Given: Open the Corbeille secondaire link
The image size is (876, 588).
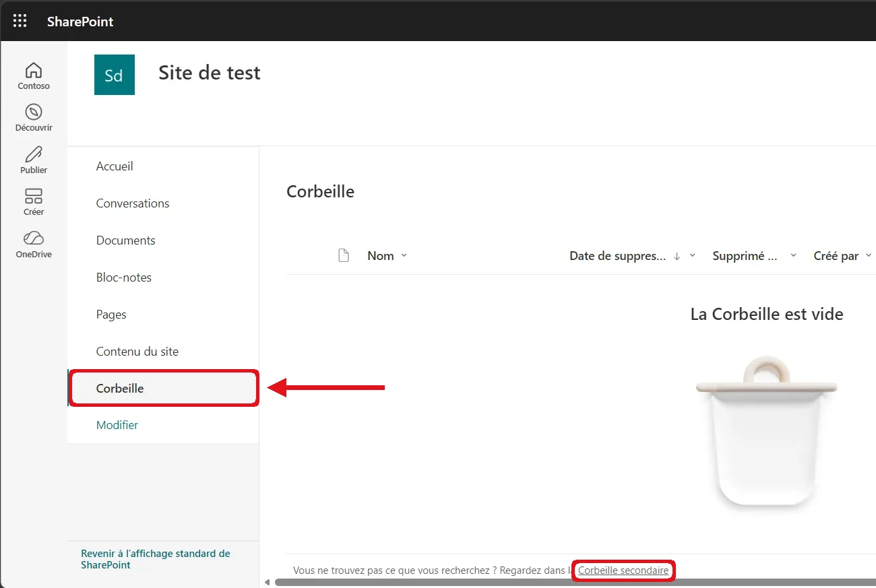Looking at the screenshot, I should [x=623, y=570].
